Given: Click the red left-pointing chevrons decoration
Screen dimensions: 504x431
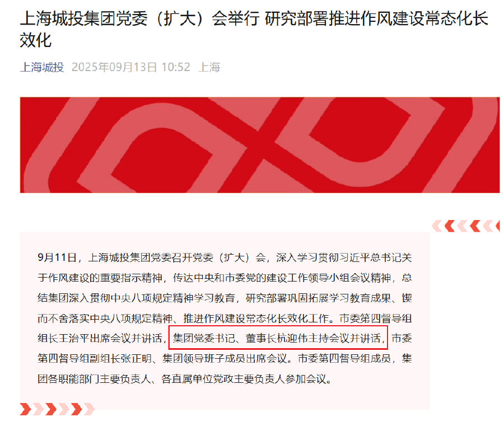Looking at the screenshot, I should point(466,226).
